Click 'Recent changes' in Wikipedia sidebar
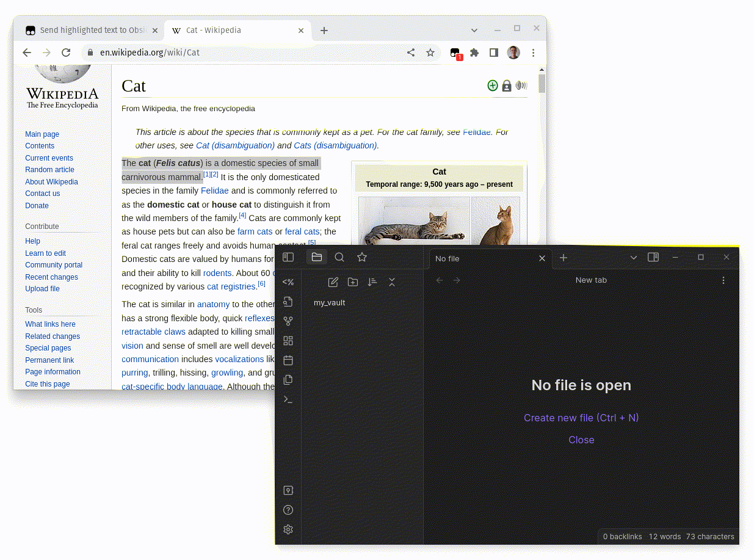This screenshot has width=754, height=560. click(x=51, y=277)
